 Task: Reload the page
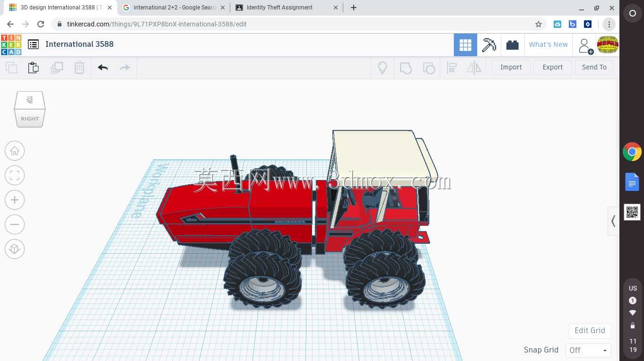point(41,24)
